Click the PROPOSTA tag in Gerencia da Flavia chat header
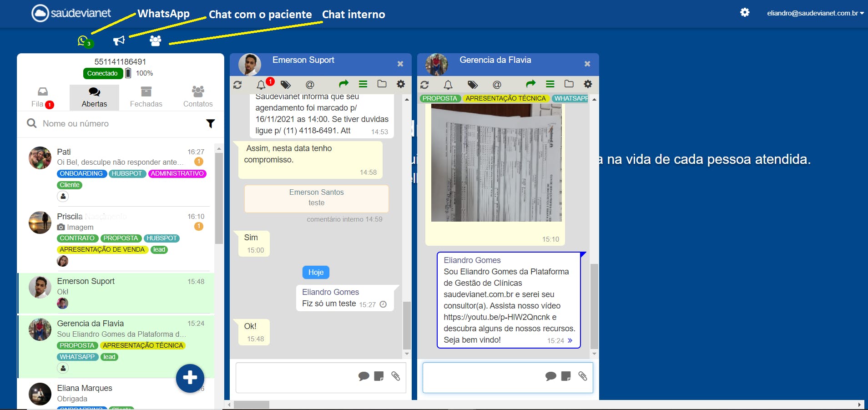This screenshot has width=868, height=410. [439, 98]
